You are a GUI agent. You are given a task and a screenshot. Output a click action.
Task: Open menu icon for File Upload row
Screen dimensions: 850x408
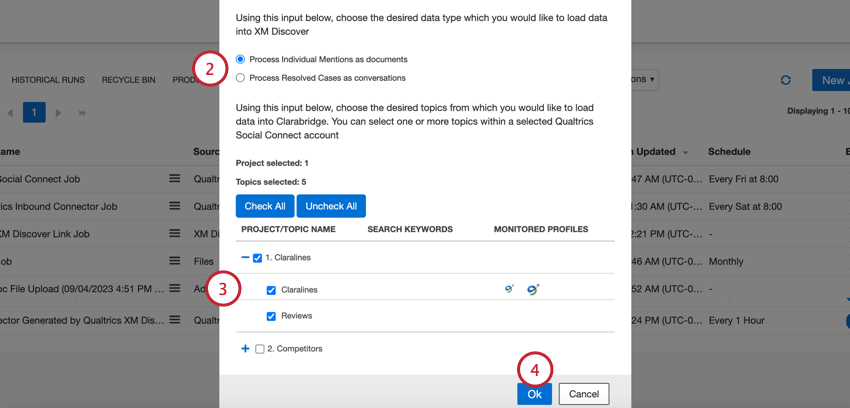point(175,289)
